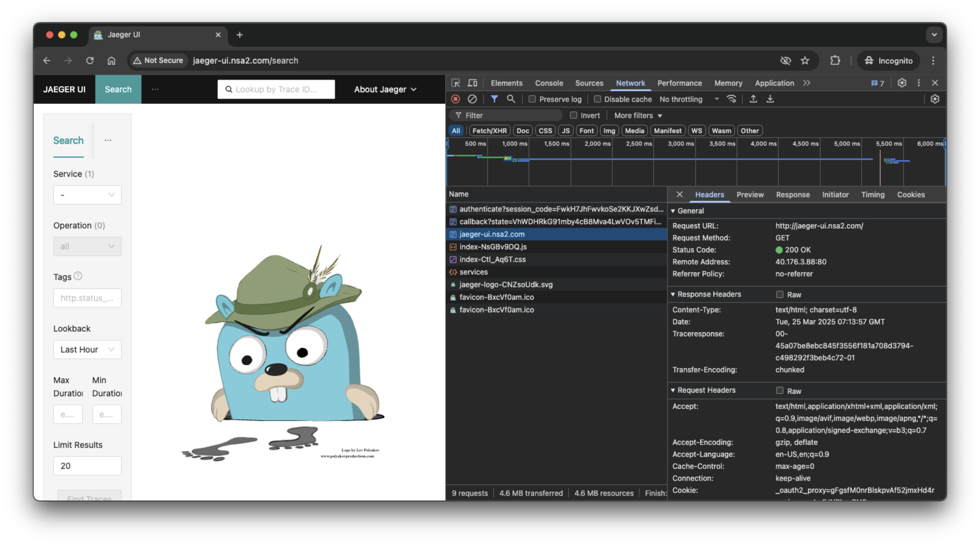980x545 pixels.
Task: Open the Operation dropdown
Action: (x=87, y=247)
